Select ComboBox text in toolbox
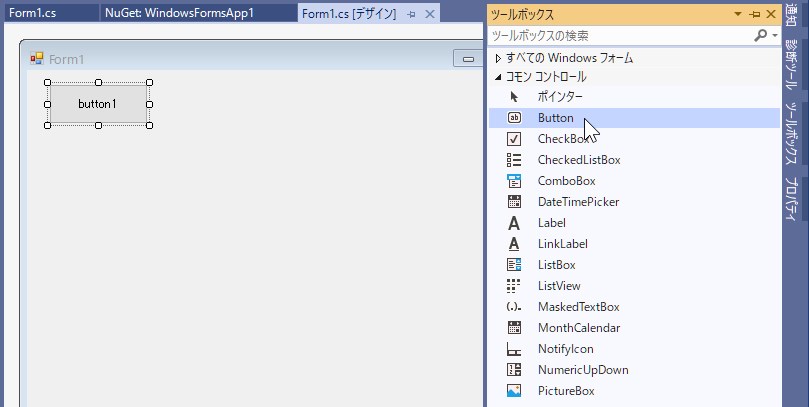Screen dimensions: 809x407 click(x=567, y=181)
